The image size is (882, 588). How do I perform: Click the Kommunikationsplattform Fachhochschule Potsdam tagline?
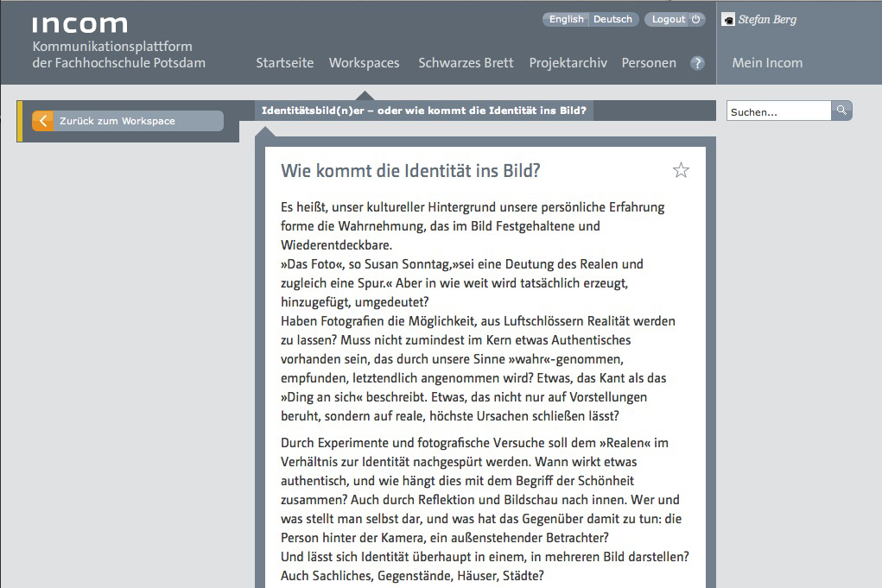pos(119,54)
